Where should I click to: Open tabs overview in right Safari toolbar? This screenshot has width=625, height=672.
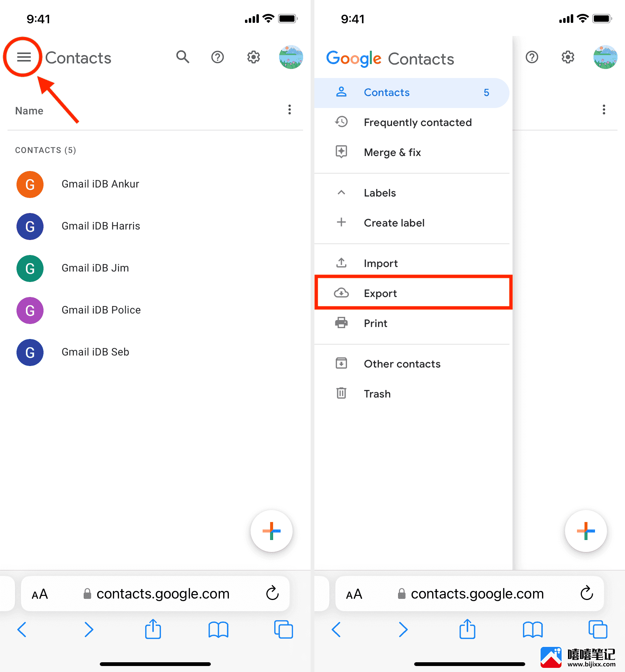click(598, 629)
